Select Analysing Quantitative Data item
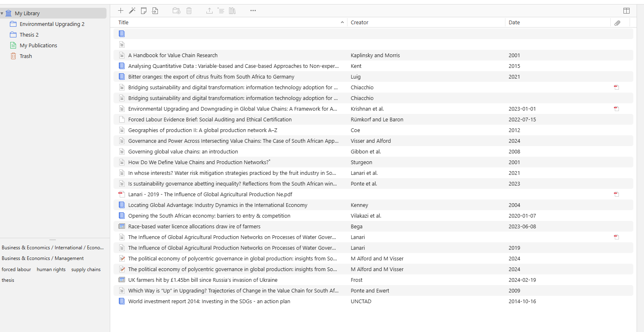The width and height of the screenshot is (644, 332). click(x=234, y=66)
